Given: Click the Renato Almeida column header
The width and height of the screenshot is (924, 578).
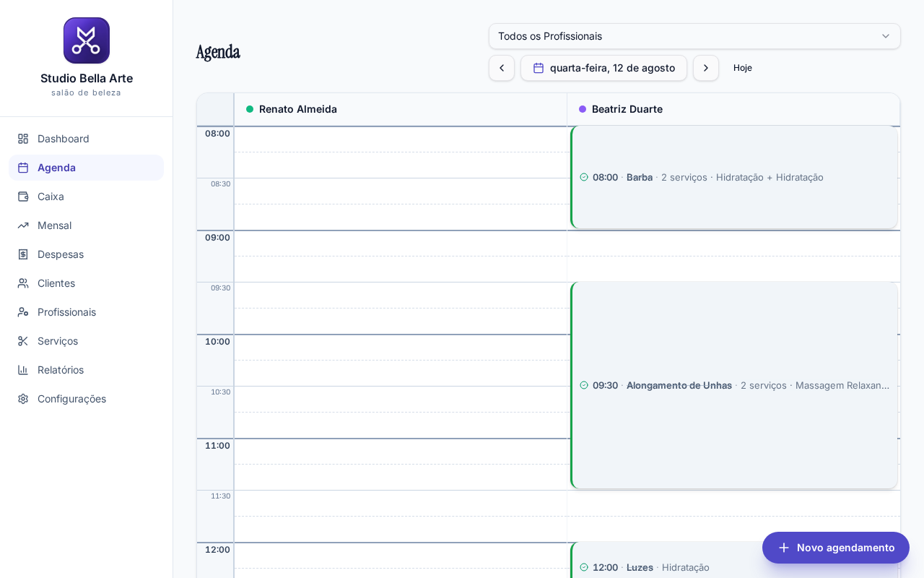Looking at the screenshot, I should coord(401,109).
